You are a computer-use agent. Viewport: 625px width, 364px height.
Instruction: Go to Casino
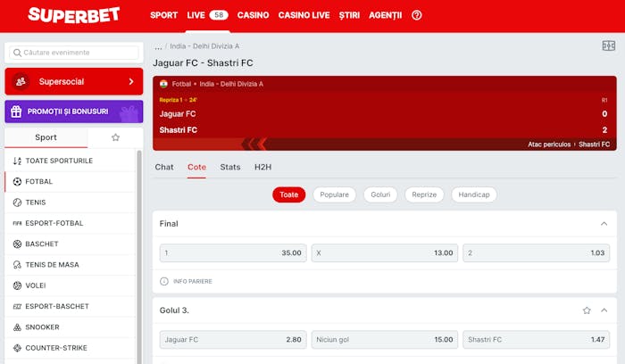tap(253, 15)
